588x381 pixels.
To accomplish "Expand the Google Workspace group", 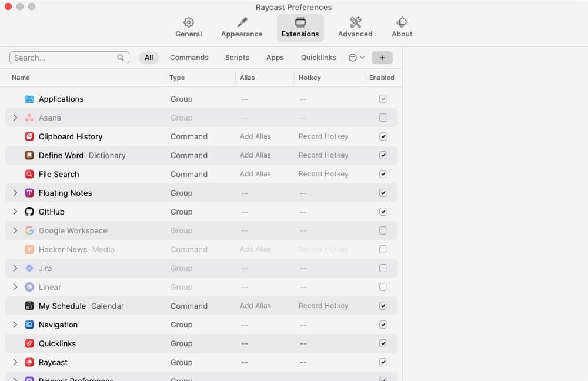I will coord(15,230).
